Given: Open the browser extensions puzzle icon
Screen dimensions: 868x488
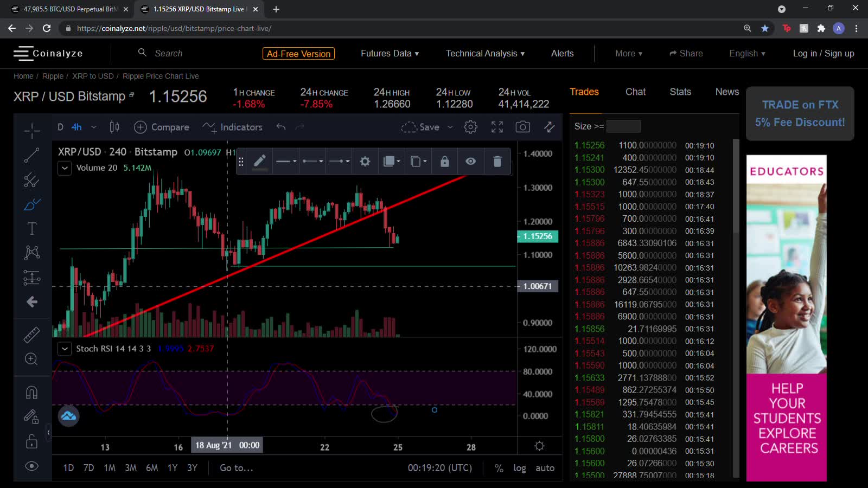Looking at the screenshot, I should pos(821,28).
